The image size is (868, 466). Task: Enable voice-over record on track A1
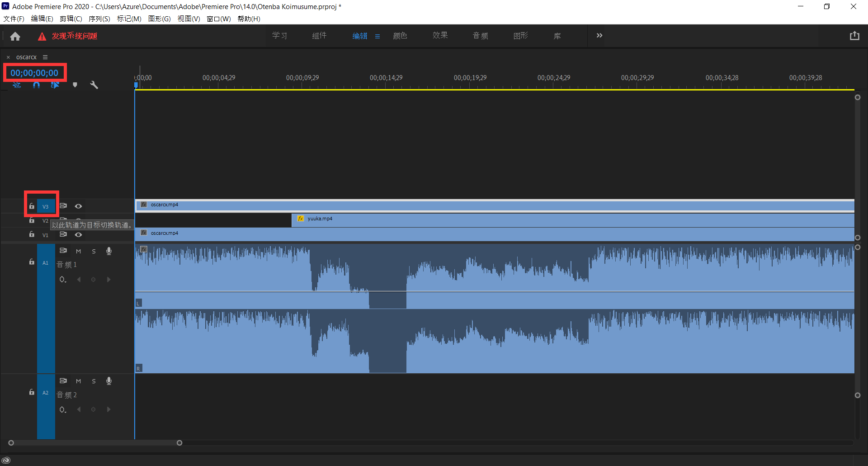(x=109, y=251)
